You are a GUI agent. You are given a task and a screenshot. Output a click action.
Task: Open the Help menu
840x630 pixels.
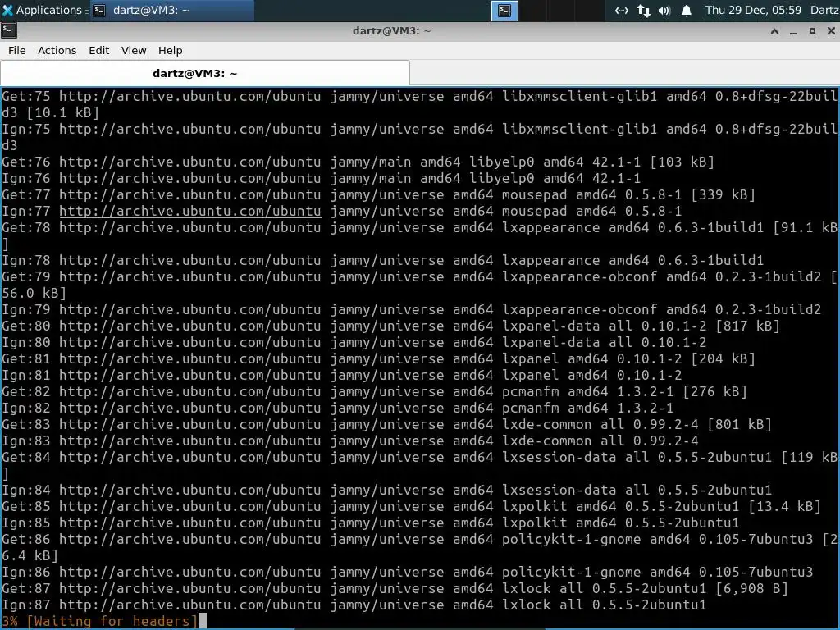pyautogui.click(x=171, y=50)
